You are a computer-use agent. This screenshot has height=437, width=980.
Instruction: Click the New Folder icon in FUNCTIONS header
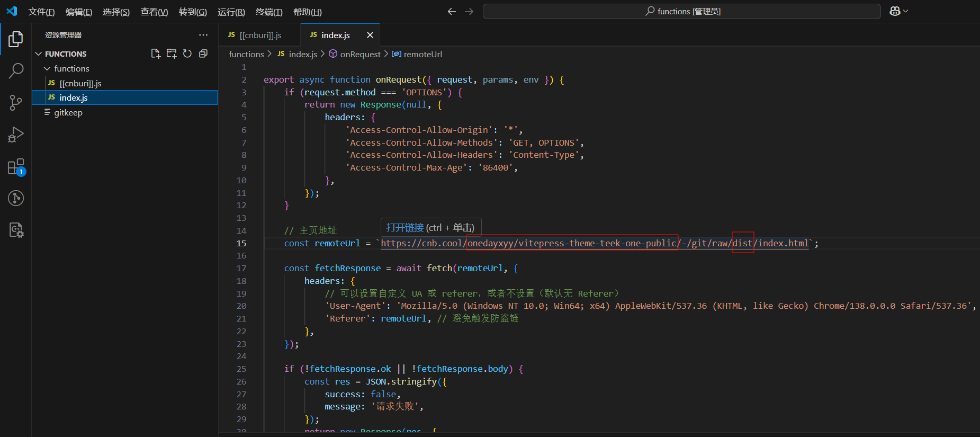point(172,53)
